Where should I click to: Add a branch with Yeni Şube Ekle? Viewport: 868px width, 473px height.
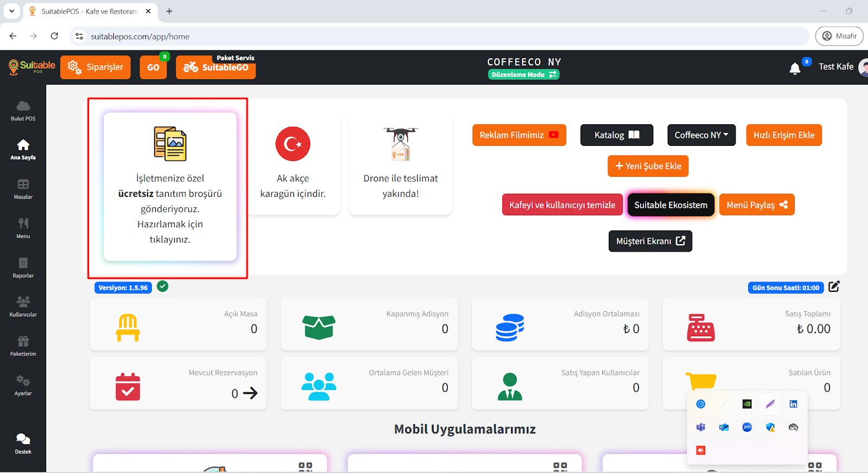pos(648,166)
